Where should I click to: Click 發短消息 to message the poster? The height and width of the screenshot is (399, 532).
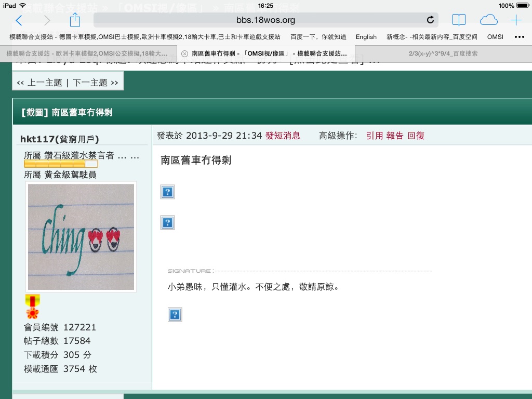[283, 136]
